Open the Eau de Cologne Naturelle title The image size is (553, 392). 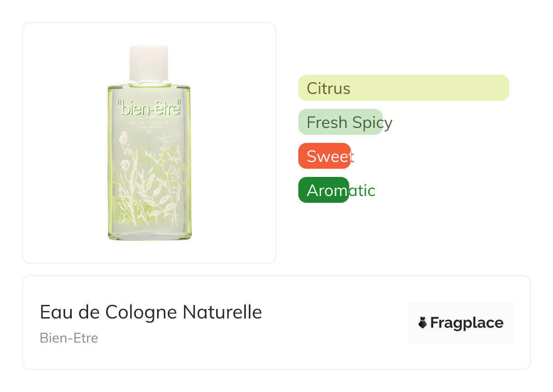point(151,312)
